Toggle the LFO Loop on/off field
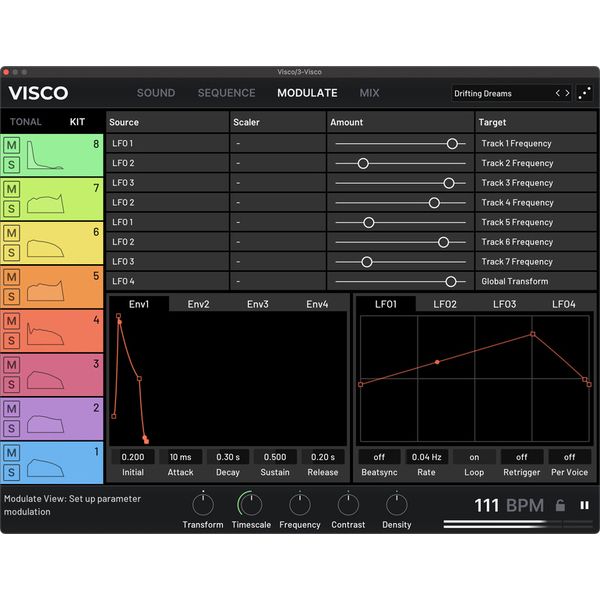Image resolution: width=600 pixels, height=600 pixels. [473, 457]
